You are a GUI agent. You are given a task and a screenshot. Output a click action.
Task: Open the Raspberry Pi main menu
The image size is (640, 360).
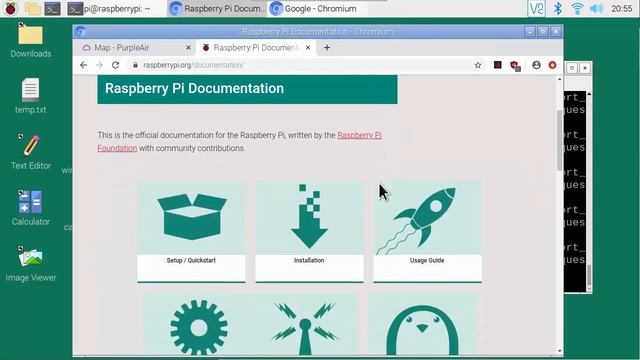pos(11,8)
